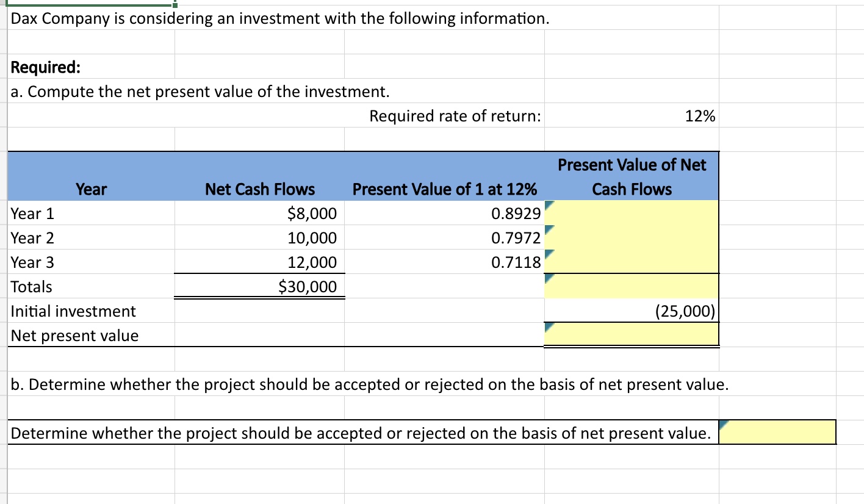The height and width of the screenshot is (504, 864).
Task: Select the $30,000 totals cell
Action: click(260, 287)
